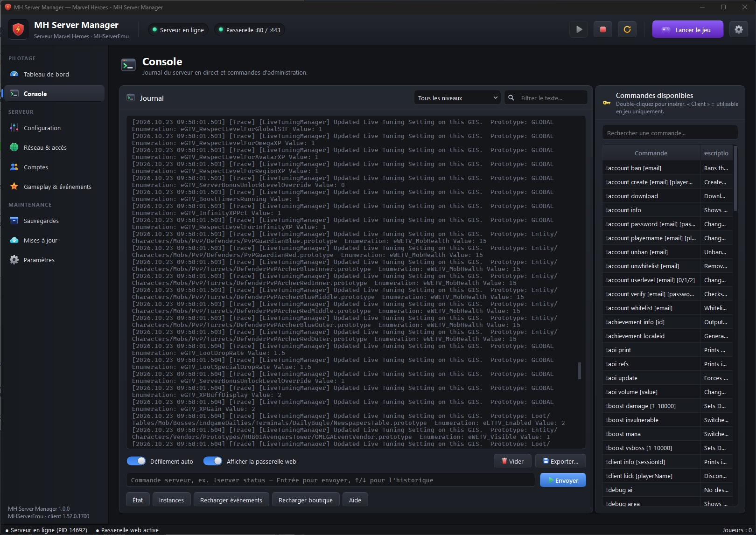The image size is (756, 535).
Task: Focus the Filtrer le texte search field
Action: 546,98
